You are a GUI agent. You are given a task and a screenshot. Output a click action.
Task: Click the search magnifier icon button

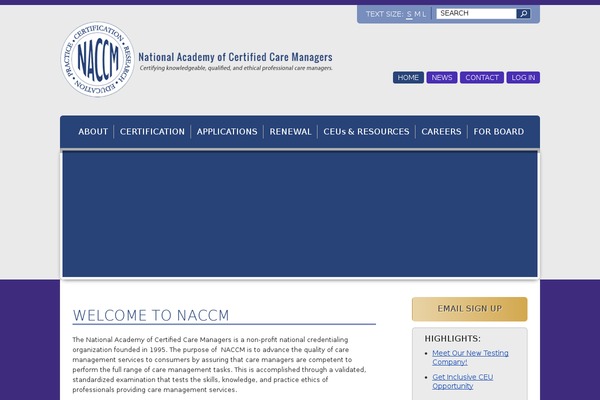pos(523,14)
